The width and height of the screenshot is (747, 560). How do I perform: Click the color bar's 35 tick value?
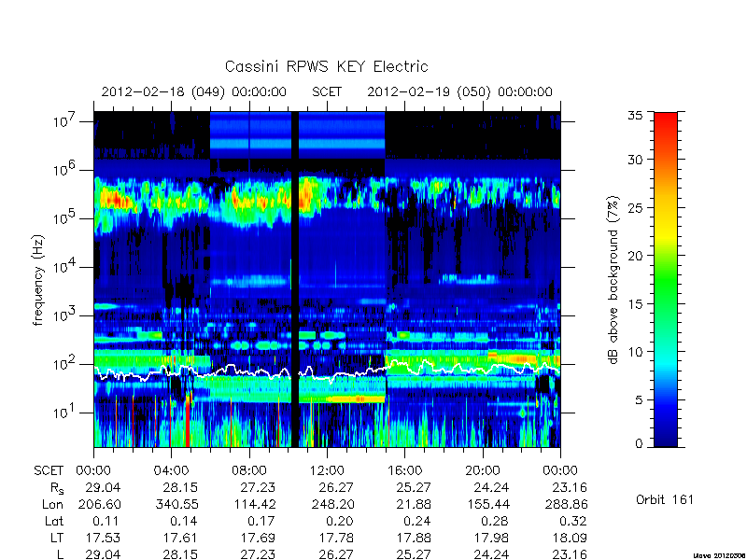[635, 116]
